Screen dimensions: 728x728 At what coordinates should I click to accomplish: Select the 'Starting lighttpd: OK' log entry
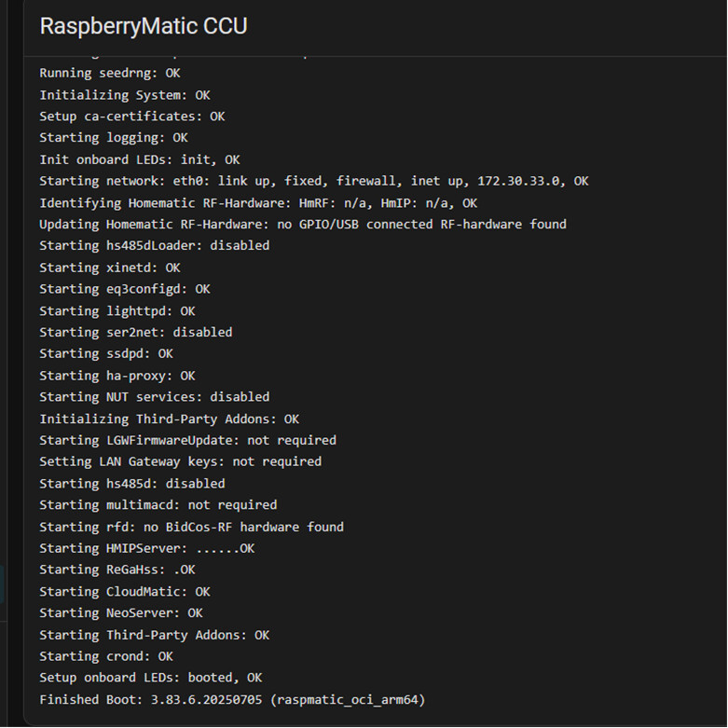[x=117, y=310]
